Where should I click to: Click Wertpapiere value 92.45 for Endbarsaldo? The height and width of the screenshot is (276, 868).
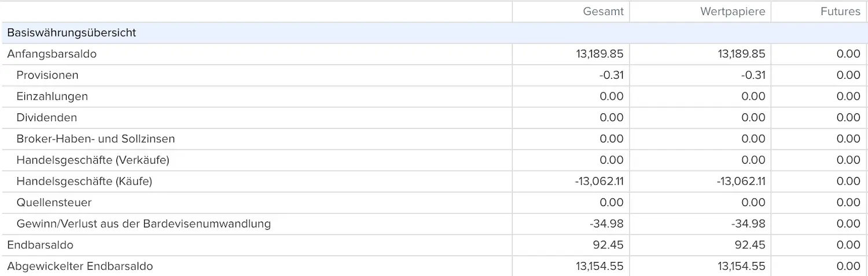750,245
